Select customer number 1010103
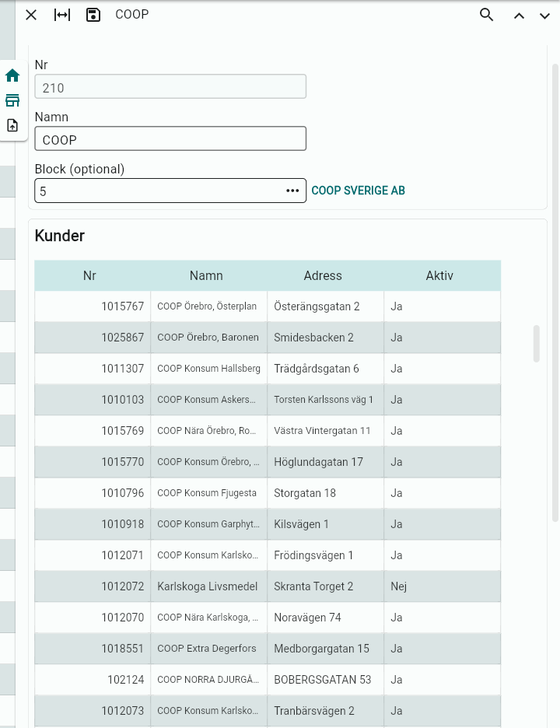Screen dimensions: 560x728 click(123, 400)
